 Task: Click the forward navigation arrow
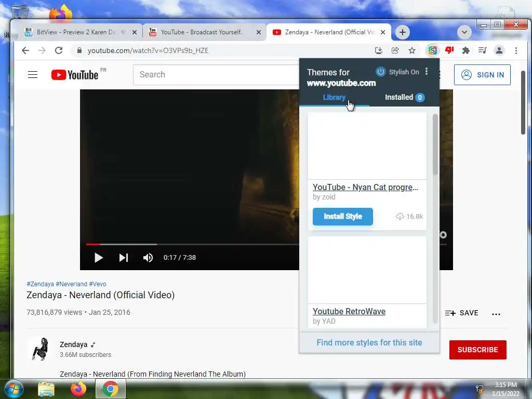pyautogui.click(x=42, y=50)
